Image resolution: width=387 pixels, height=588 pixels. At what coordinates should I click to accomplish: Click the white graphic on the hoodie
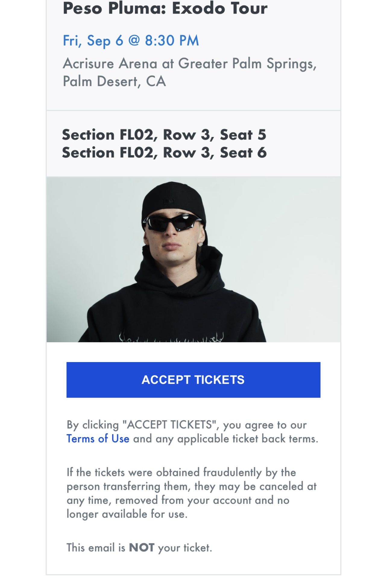pyautogui.click(x=171, y=337)
